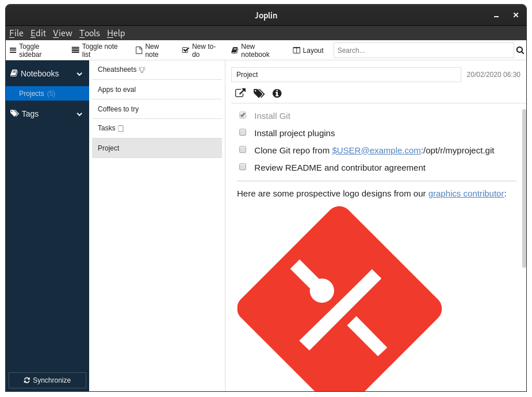Viewport: 532px width, 397px height.
Task: Click the Toggle sidebar icon
Action: pyautogui.click(x=13, y=50)
